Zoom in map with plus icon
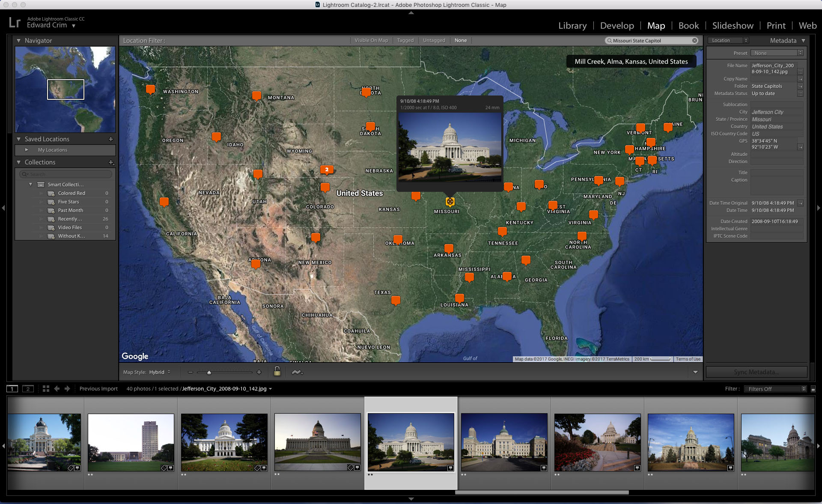This screenshot has width=822, height=504. (259, 372)
